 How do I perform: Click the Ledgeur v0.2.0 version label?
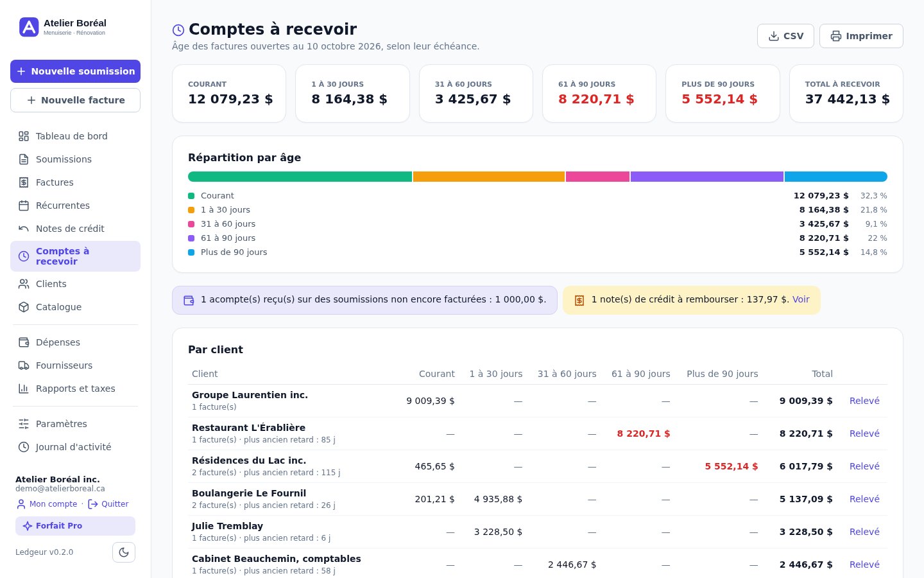[44, 552]
